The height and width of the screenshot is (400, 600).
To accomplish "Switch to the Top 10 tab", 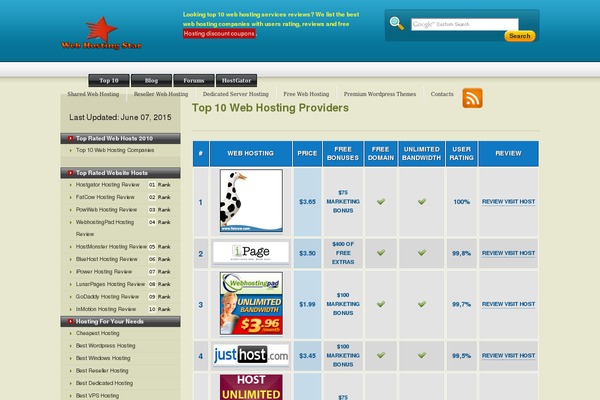I will click(x=109, y=80).
